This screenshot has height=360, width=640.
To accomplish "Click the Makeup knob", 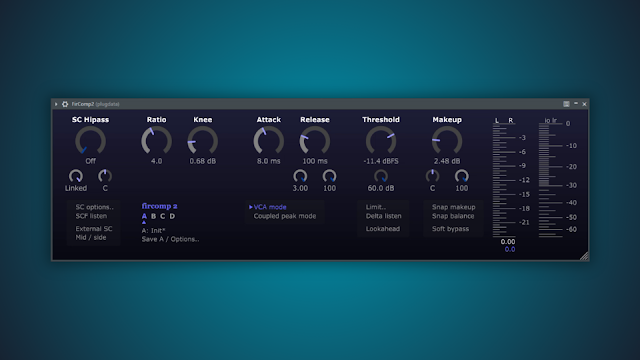I will (447, 140).
